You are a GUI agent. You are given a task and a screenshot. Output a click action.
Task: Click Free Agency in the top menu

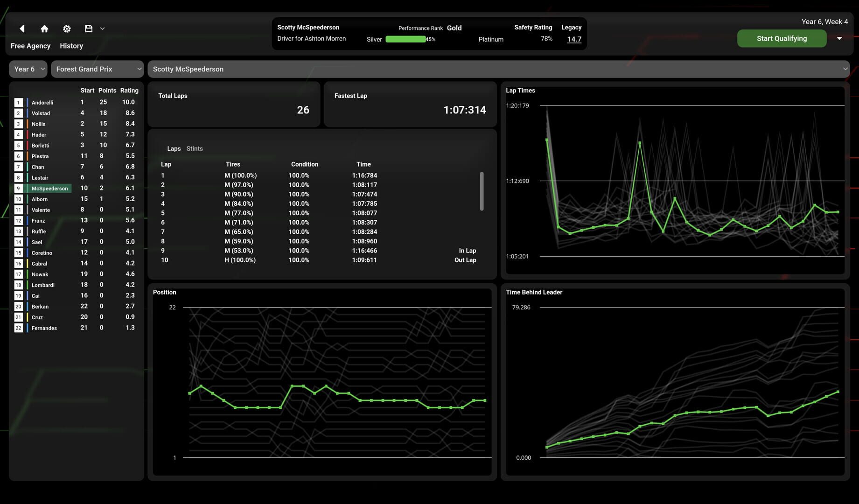click(x=30, y=45)
